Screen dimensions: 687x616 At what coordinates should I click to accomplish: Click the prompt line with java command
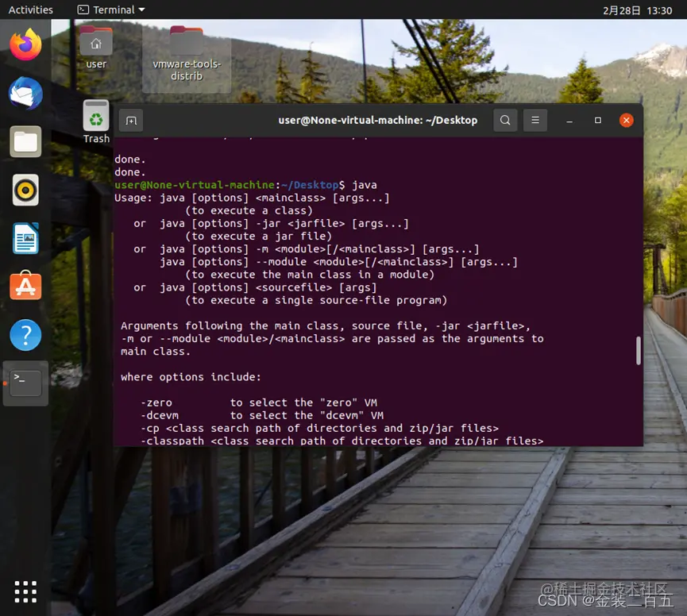click(x=245, y=185)
